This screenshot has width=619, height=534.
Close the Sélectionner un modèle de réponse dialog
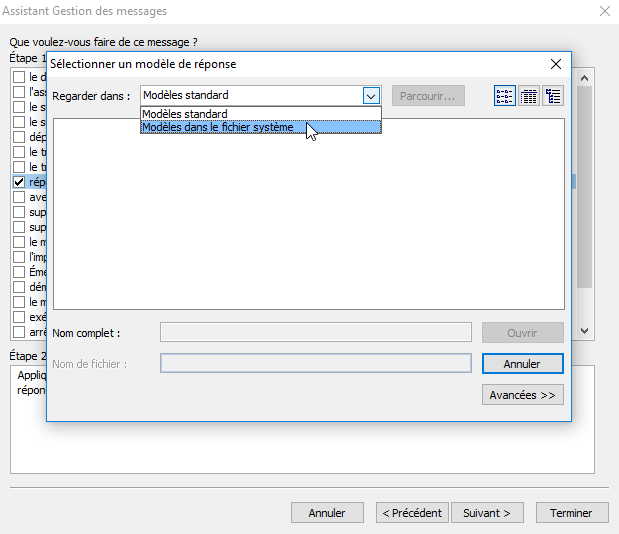point(556,64)
